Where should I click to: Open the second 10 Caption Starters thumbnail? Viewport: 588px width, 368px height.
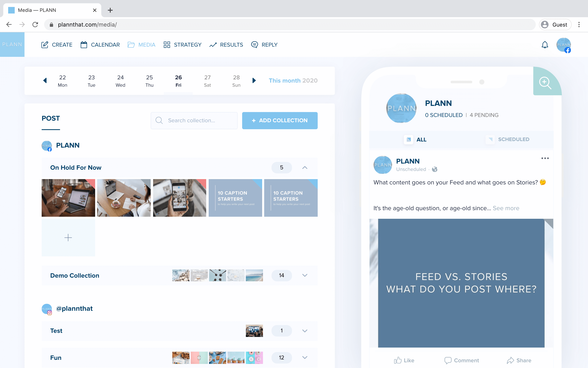pos(291,198)
